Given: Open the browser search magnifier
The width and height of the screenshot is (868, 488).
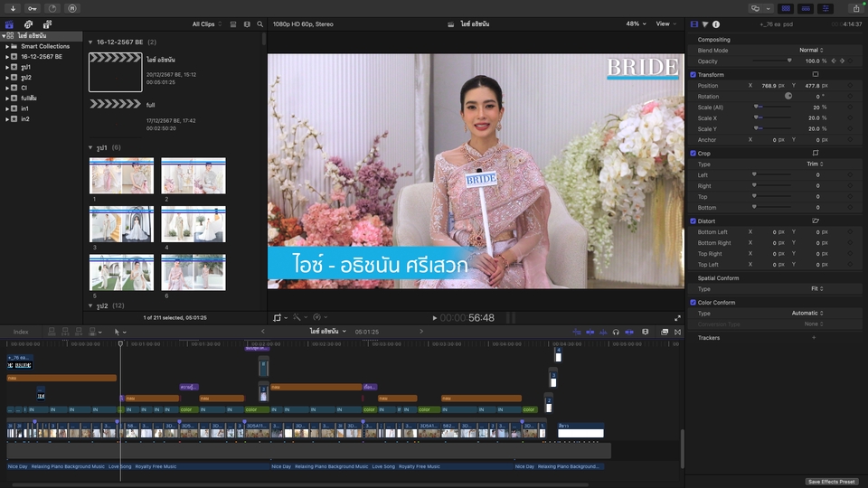Looking at the screenshot, I should click(259, 24).
